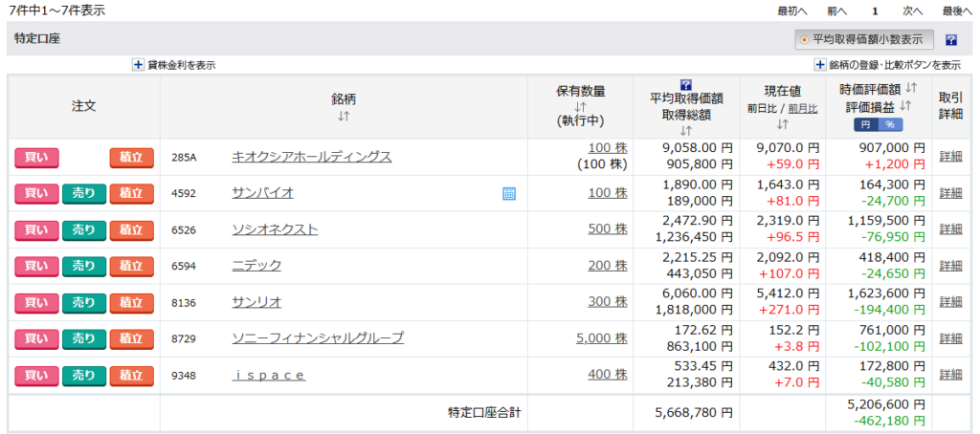The height and width of the screenshot is (434, 980).
Task: Click the blue help icon beside 平均取得価額小数表示
Action: 950,40
